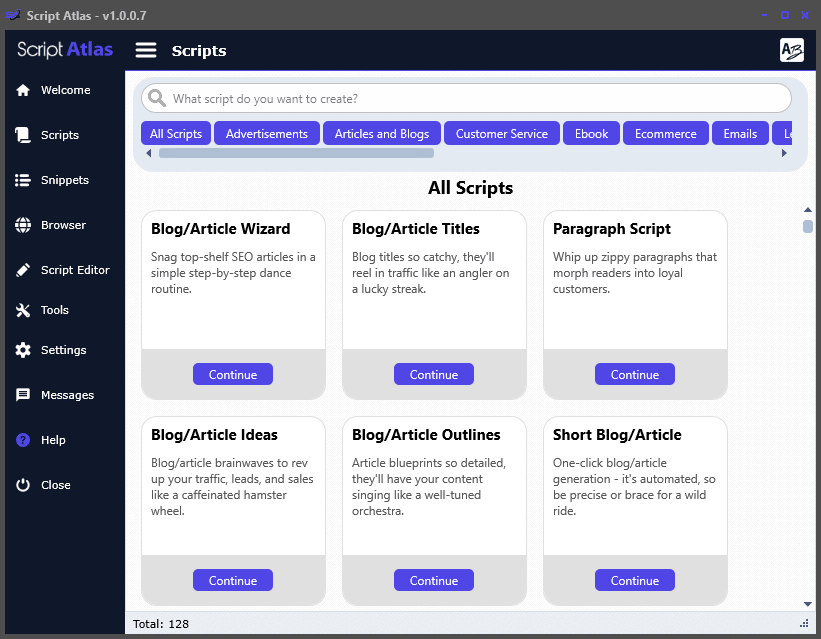The image size is (821, 639).
Task: Open Welcome from the sidebar
Action: [65, 90]
